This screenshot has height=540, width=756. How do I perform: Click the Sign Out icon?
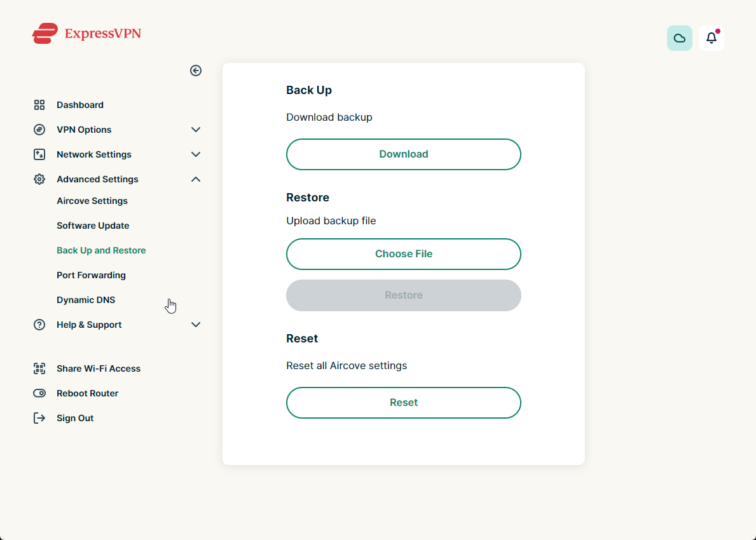pos(39,418)
